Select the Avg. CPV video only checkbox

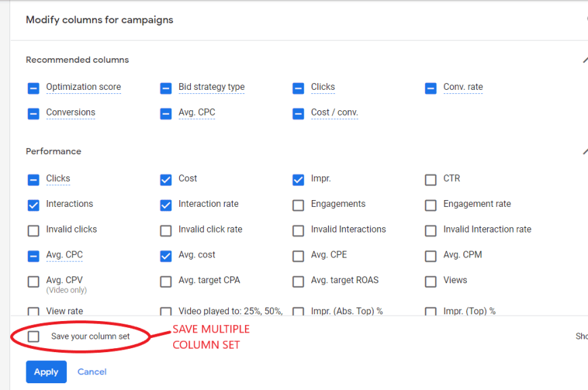coord(33,282)
